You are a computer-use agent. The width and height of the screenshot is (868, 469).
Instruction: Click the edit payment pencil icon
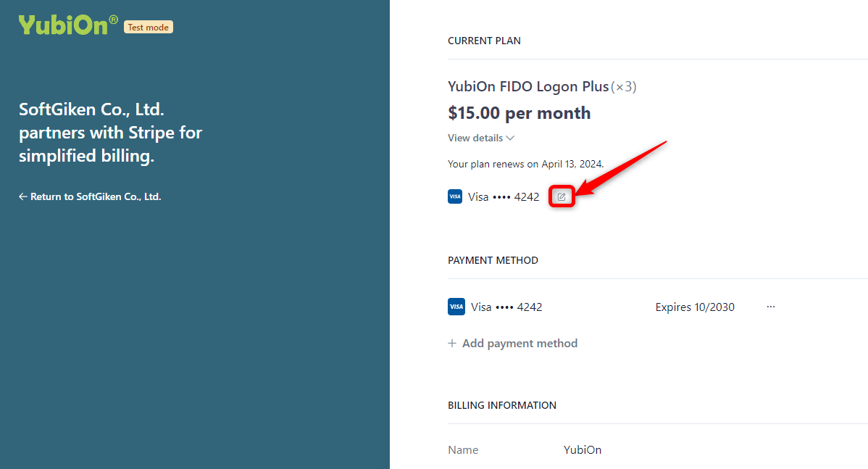pyautogui.click(x=562, y=196)
